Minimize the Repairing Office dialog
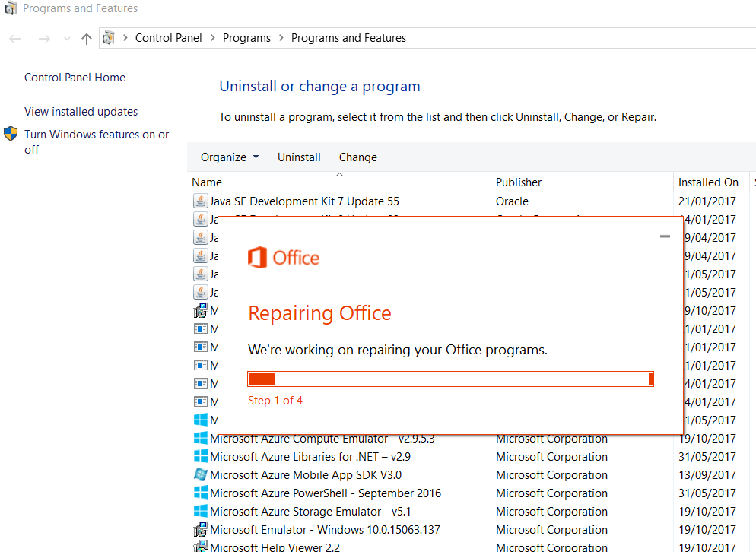The width and height of the screenshot is (756, 552). point(665,236)
